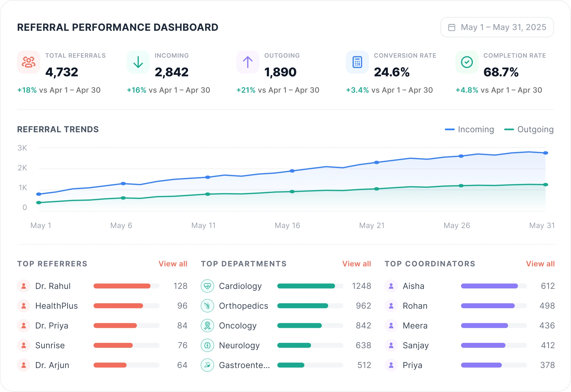Click the Neurology department name

coord(239,345)
